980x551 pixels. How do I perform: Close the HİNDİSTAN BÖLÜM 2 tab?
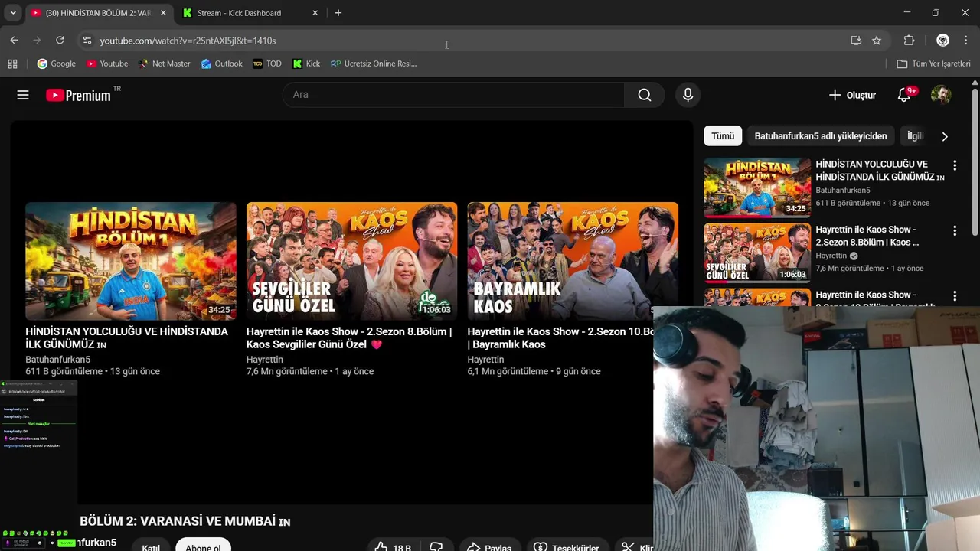(163, 13)
